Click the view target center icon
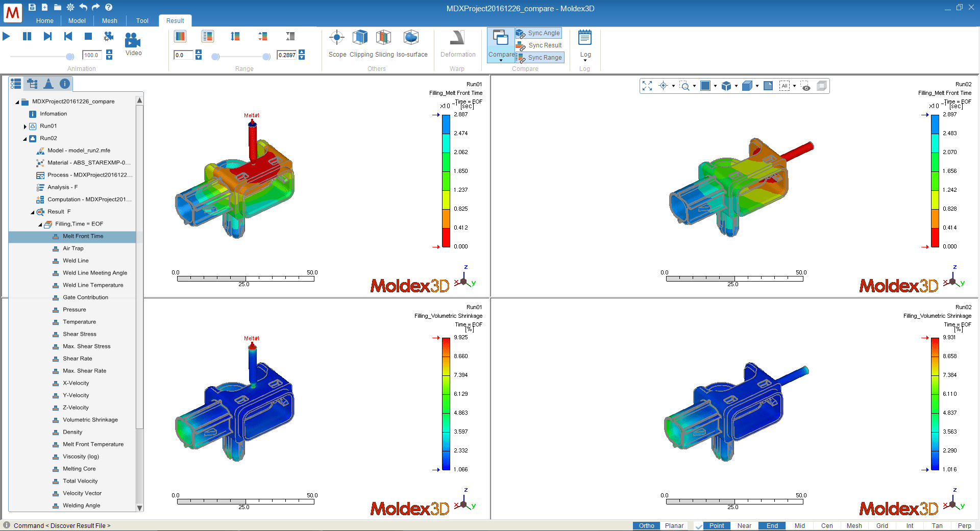The image size is (980, 531). pyautogui.click(x=663, y=86)
